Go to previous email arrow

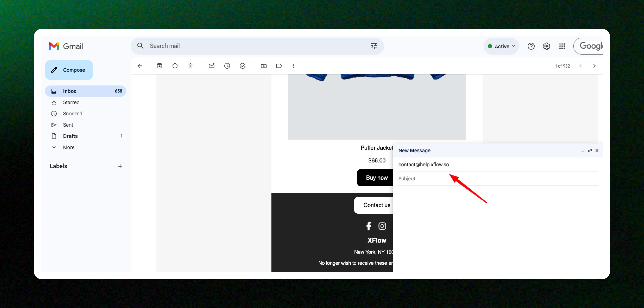(x=581, y=66)
